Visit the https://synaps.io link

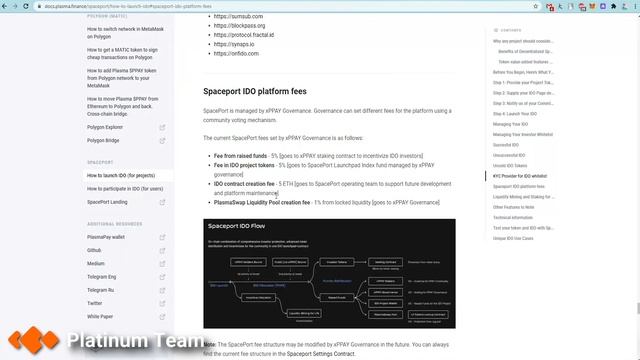[x=234, y=44]
